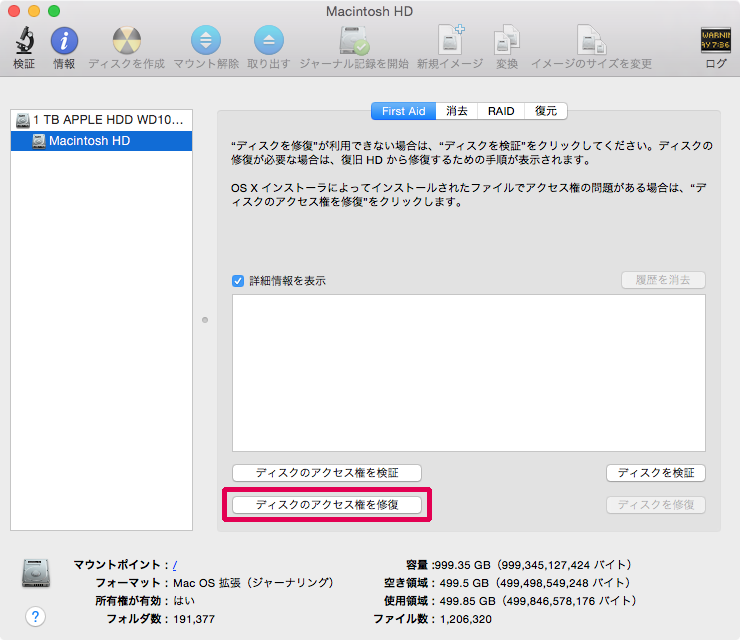Click the 変換 convert toolbar icon
This screenshot has height=640, width=740.
tap(507, 40)
